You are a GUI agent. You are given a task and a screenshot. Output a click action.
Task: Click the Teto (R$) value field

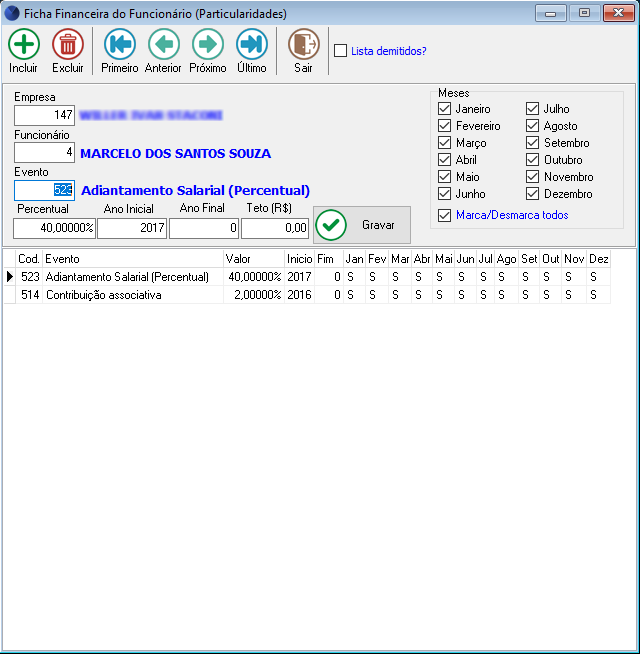click(x=275, y=229)
